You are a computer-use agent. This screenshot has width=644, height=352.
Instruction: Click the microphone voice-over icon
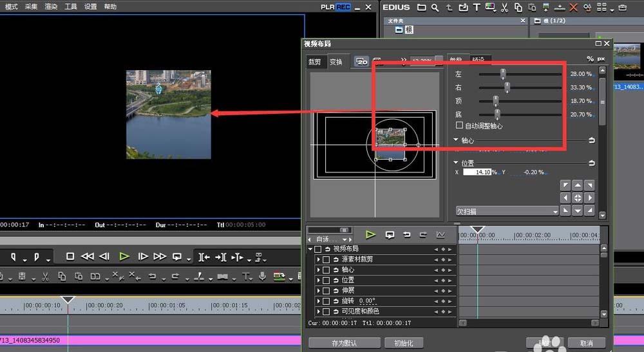click(263, 277)
